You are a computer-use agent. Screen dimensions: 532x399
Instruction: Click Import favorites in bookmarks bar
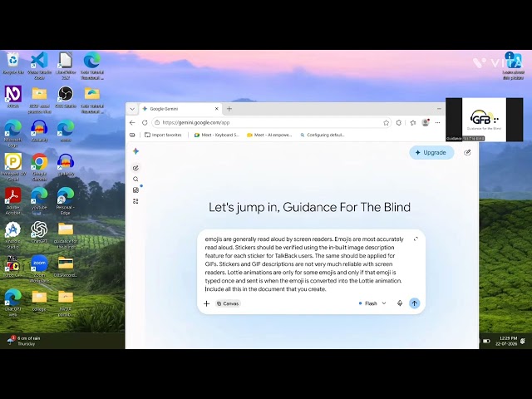(163, 135)
